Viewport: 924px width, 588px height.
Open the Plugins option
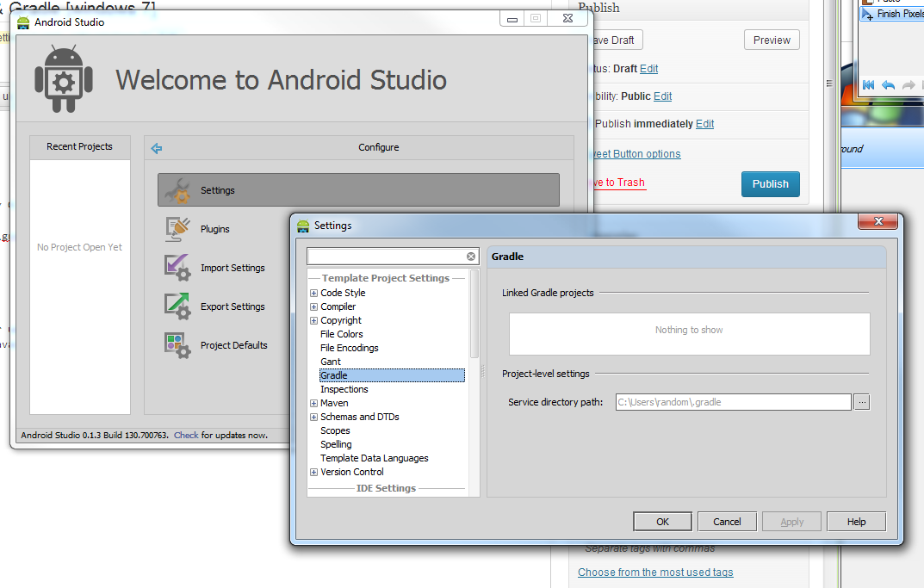tap(215, 229)
